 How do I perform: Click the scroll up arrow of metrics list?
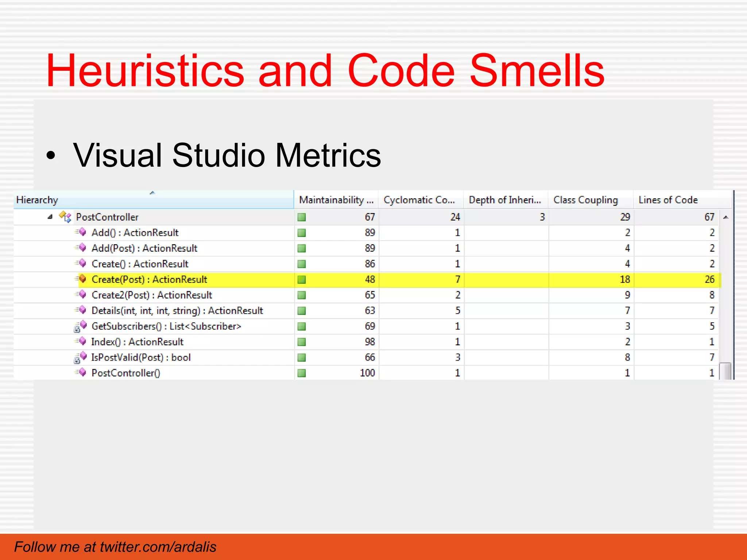click(x=726, y=217)
